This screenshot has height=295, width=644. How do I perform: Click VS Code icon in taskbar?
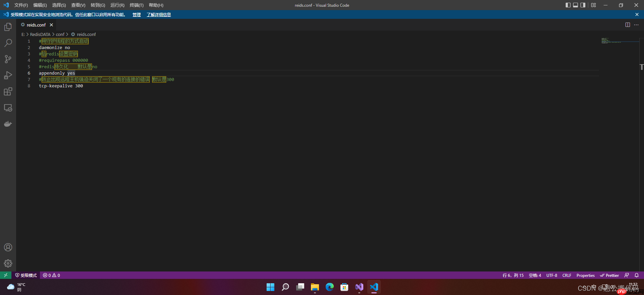pyautogui.click(x=374, y=287)
